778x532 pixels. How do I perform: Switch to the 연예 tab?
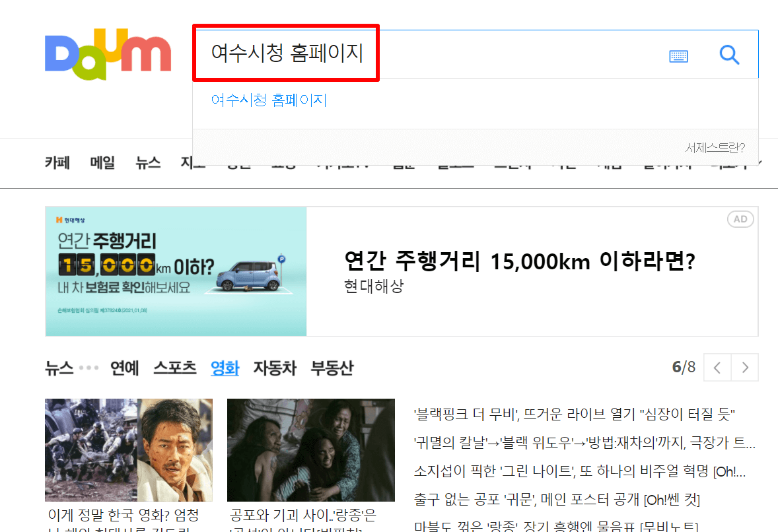[125, 368]
